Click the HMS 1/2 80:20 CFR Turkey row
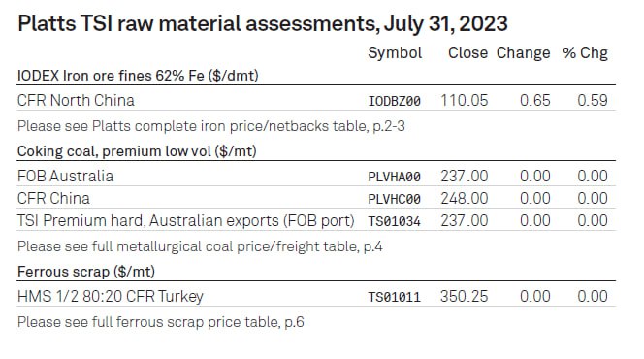Viewport: 644px width, 359px height. (x=316, y=296)
